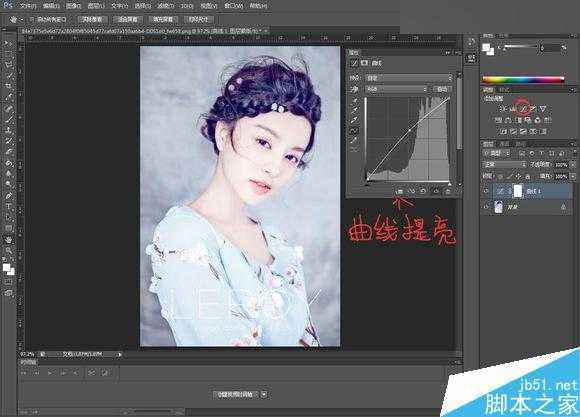Image resolution: width=580 pixels, height=417 pixels.
Task: Select the Clone Stamp tool
Action: tap(8, 130)
